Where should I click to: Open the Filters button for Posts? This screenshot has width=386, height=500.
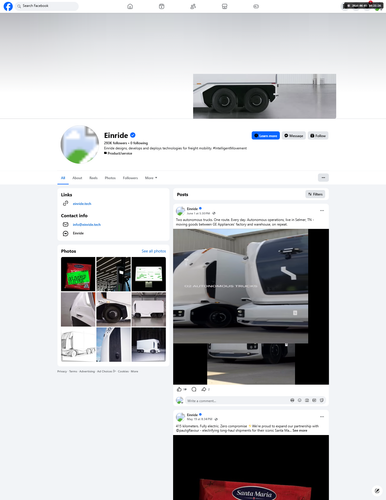[315, 194]
